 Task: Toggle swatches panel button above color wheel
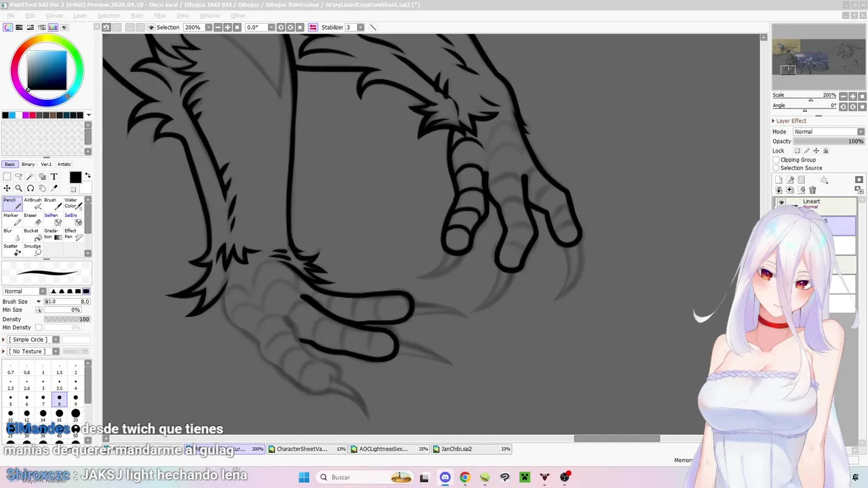54,27
